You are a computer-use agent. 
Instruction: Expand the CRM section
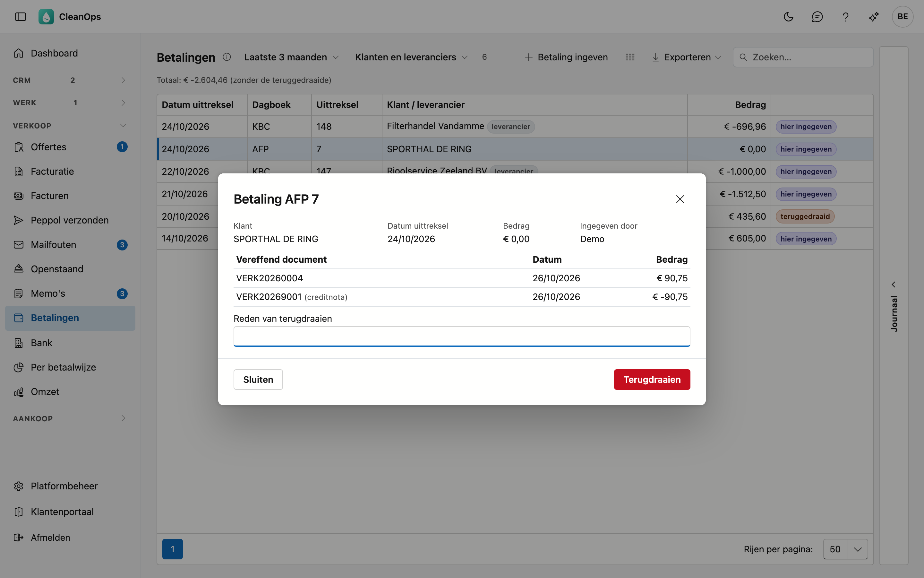pos(70,80)
